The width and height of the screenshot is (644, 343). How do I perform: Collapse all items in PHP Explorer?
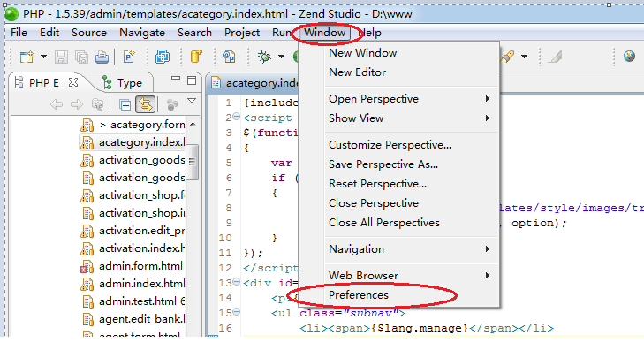(x=125, y=105)
